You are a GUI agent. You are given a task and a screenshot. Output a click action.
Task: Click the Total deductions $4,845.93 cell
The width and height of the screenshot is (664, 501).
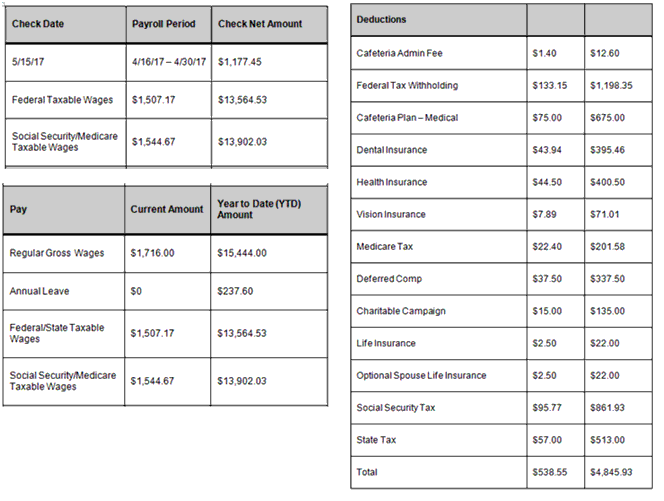[618, 472]
